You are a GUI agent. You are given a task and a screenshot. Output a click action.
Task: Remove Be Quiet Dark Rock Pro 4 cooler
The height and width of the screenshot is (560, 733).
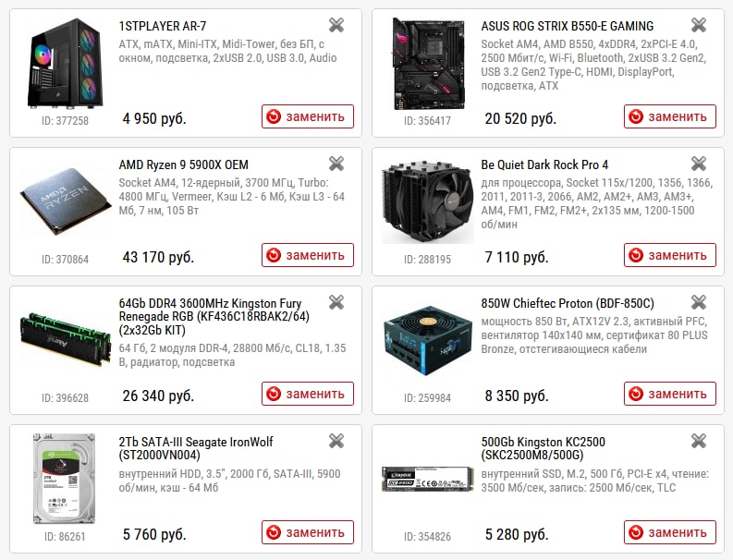point(699,164)
